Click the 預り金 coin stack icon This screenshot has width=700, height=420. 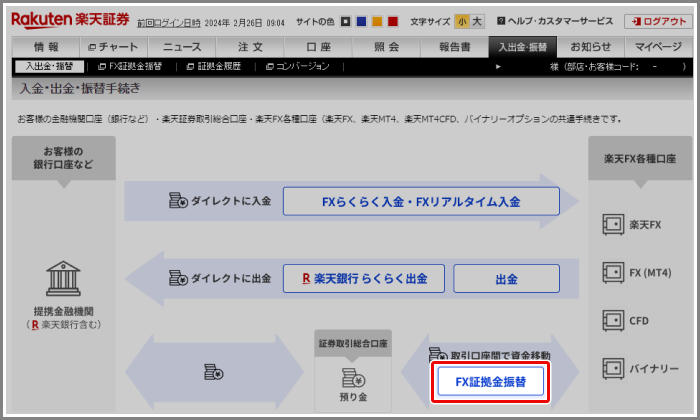point(354,378)
